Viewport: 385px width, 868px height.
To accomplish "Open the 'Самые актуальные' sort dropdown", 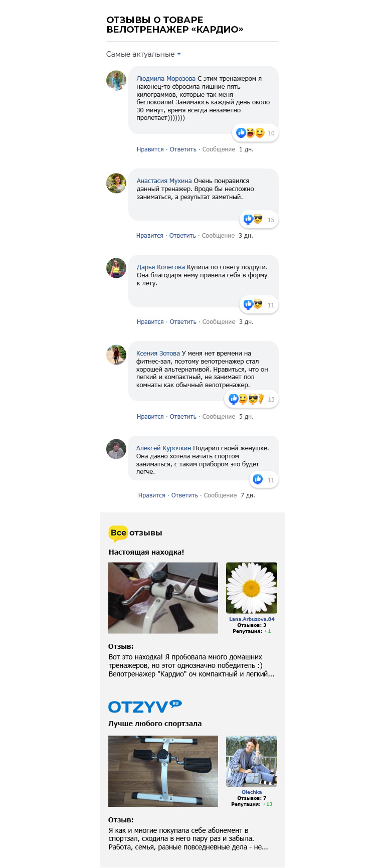I will pyautogui.click(x=143, y=54).
